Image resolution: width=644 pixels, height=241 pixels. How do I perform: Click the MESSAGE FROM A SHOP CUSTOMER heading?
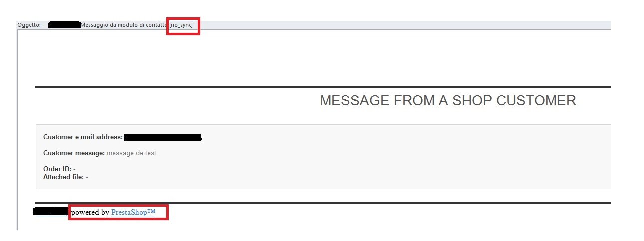click(448, 101)
